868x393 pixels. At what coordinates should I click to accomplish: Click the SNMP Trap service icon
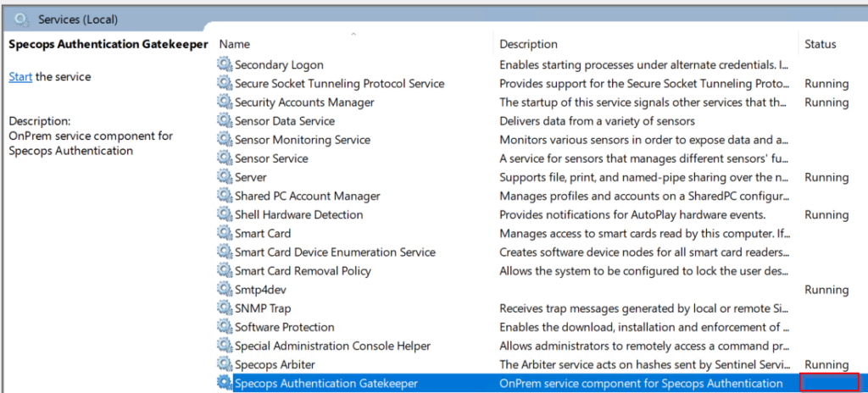pos(224,308)
